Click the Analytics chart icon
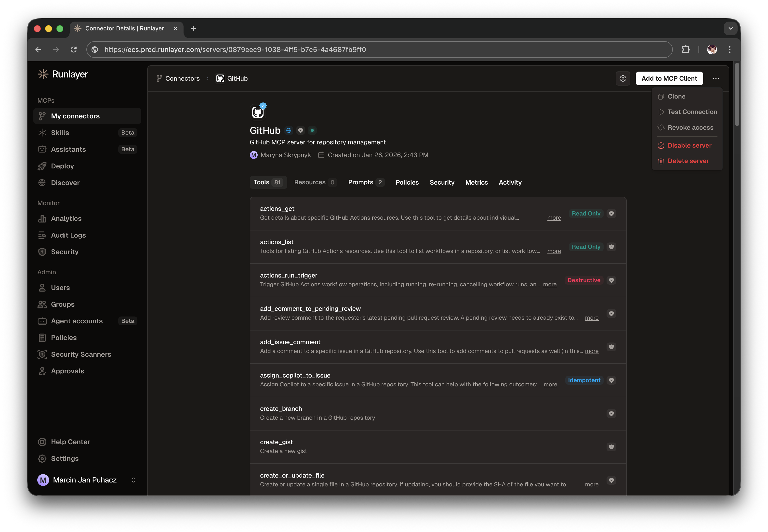The width and height of the screenshot is (768, 532). (42, 218)
